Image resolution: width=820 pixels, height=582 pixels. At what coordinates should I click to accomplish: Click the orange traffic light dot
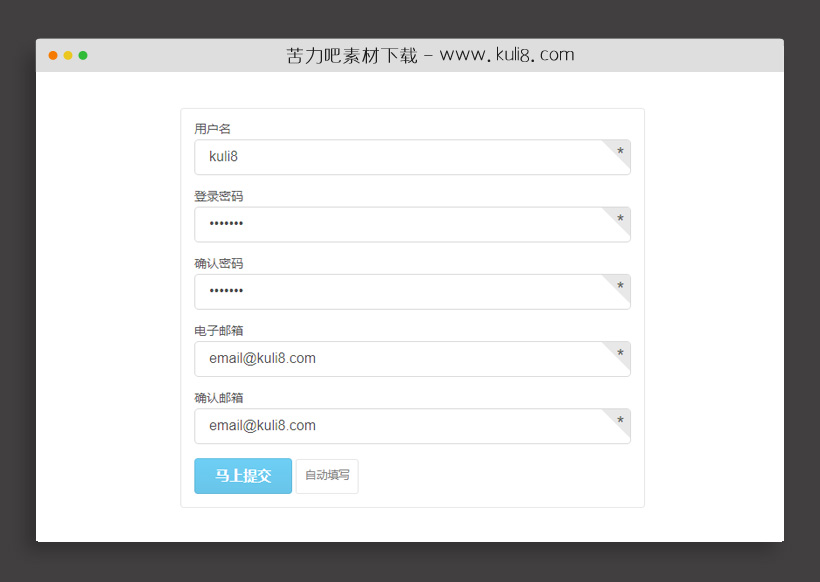68,56
